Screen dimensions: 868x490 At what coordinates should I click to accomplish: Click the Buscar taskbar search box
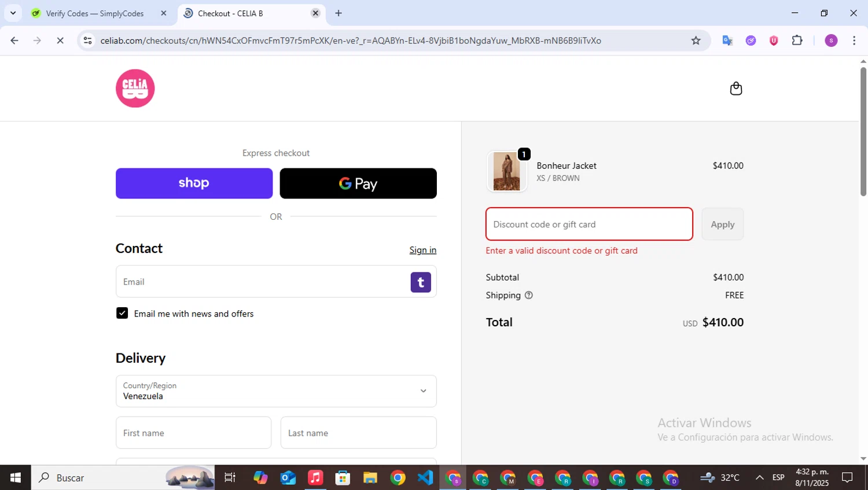123,478
